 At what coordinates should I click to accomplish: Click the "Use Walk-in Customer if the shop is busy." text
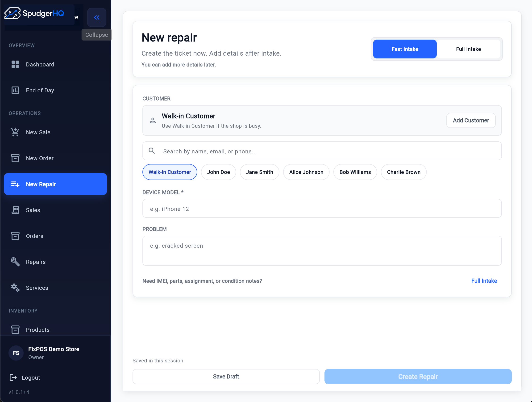[212, 126]
